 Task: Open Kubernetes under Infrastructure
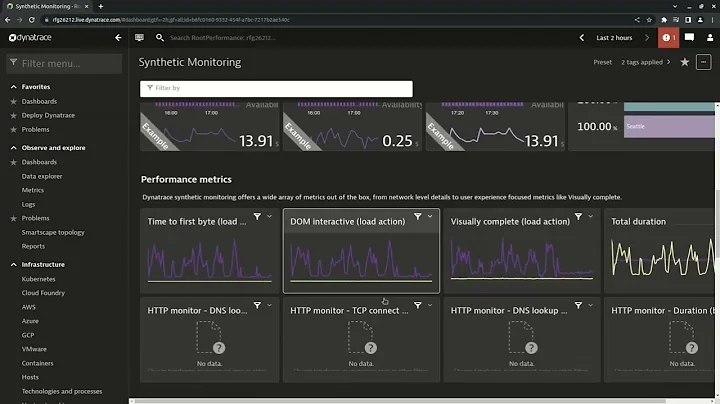38,279
